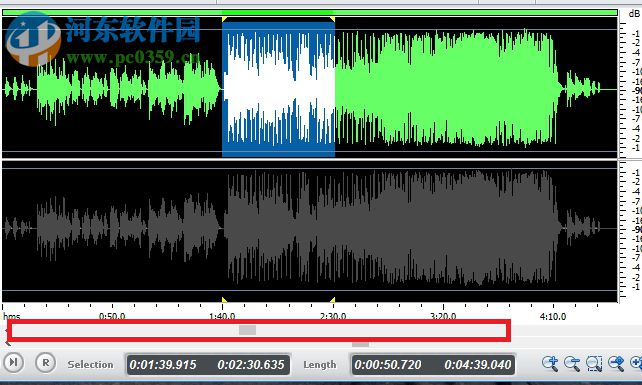Image resolution: width=642 pixels, height=385 pixels.
Task: Select the selection start time 0:01:39.915
Action: (x=163, y=365)
